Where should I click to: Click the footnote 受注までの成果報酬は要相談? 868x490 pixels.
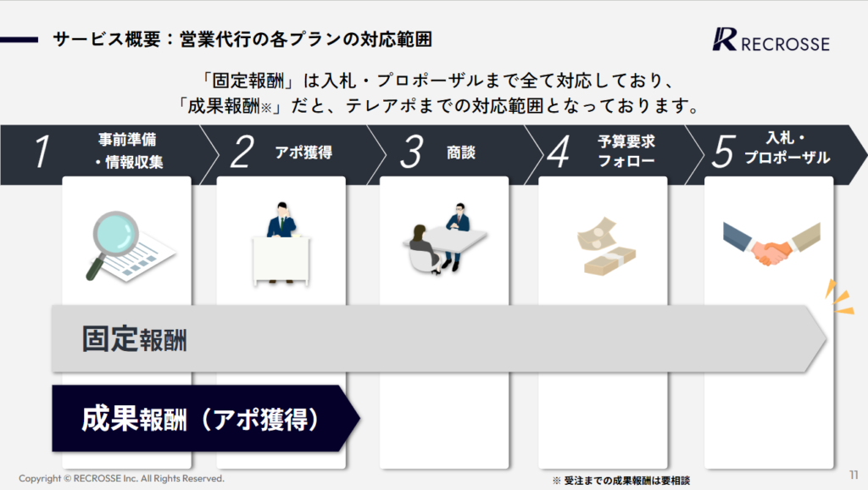pos(621,481)
